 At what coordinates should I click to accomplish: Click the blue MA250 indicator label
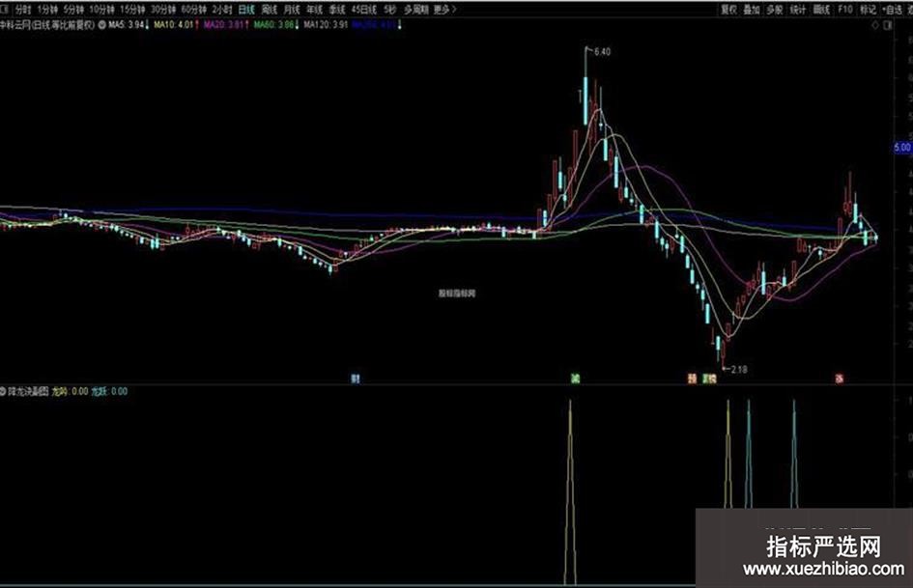pyautogui.click(x=375, y=25)
